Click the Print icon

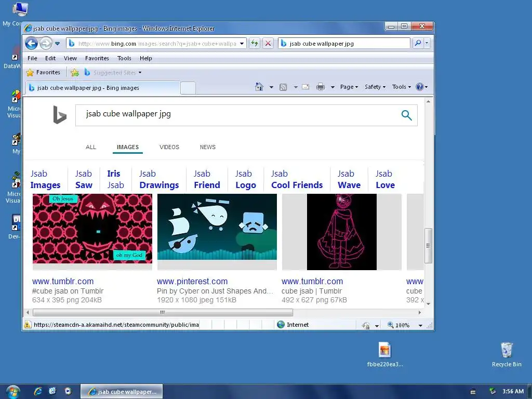(x=320, y=87)
